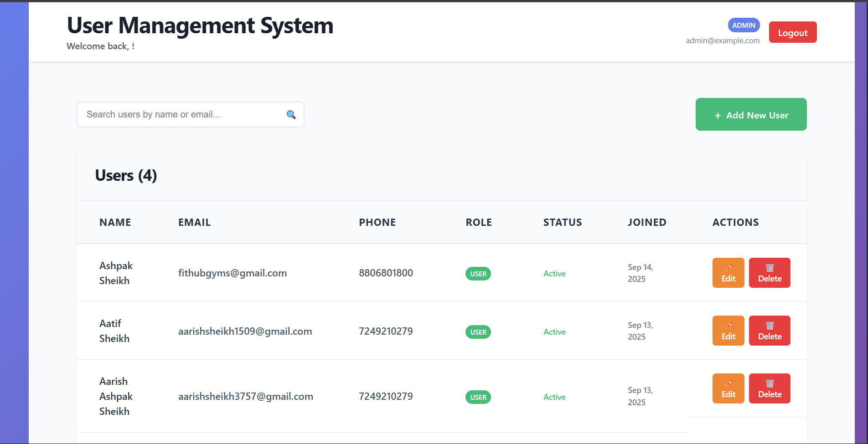Click the Active status of Aatif Sheikh
Image resolution: width=868 pixels, height=444 pixels.
(x=554, y=332)
